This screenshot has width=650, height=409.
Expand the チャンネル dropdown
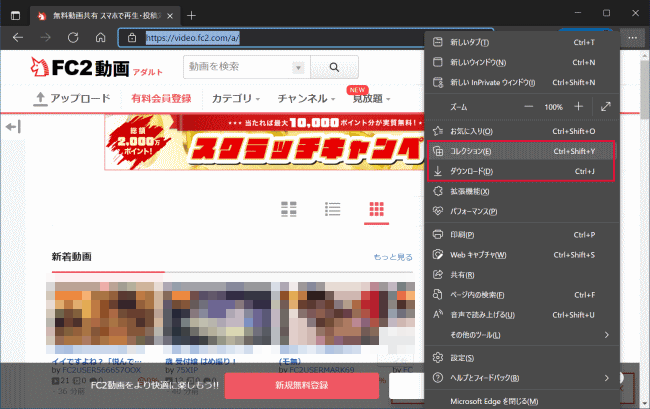(x=306, y=99)
